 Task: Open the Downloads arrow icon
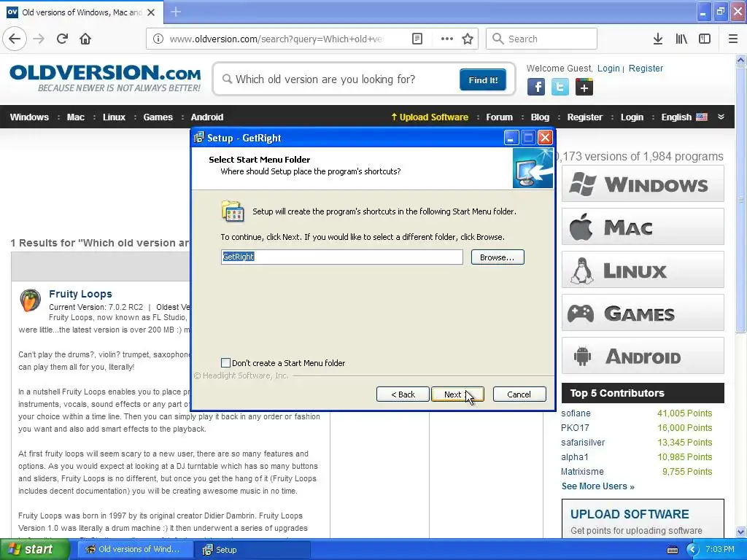coord(657,39)
